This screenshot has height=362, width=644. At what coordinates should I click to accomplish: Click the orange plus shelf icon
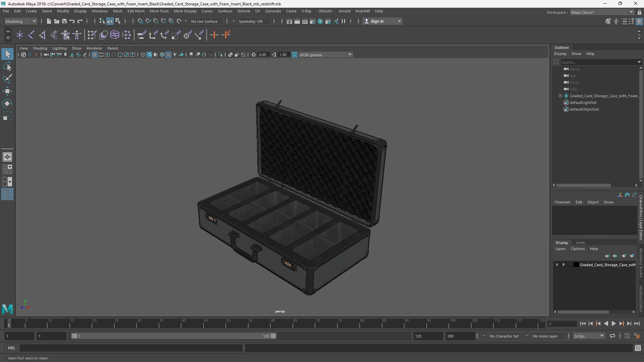[214, 35]
